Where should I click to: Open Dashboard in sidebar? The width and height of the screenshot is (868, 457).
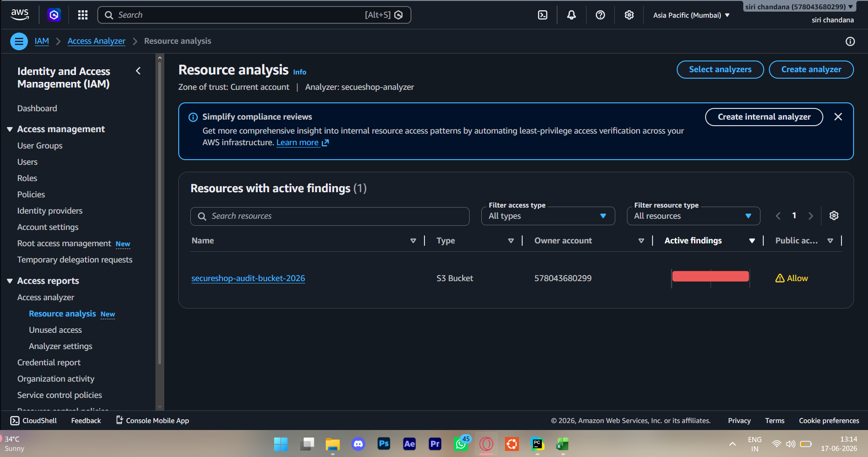click(x=37, y=108)
